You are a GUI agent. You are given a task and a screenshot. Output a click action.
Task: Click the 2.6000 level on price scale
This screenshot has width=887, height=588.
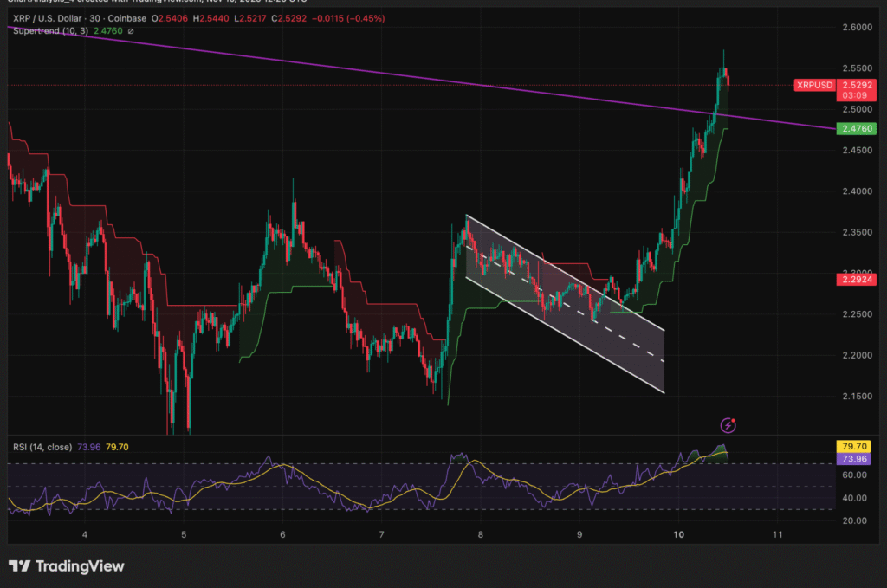click(856, 28)
